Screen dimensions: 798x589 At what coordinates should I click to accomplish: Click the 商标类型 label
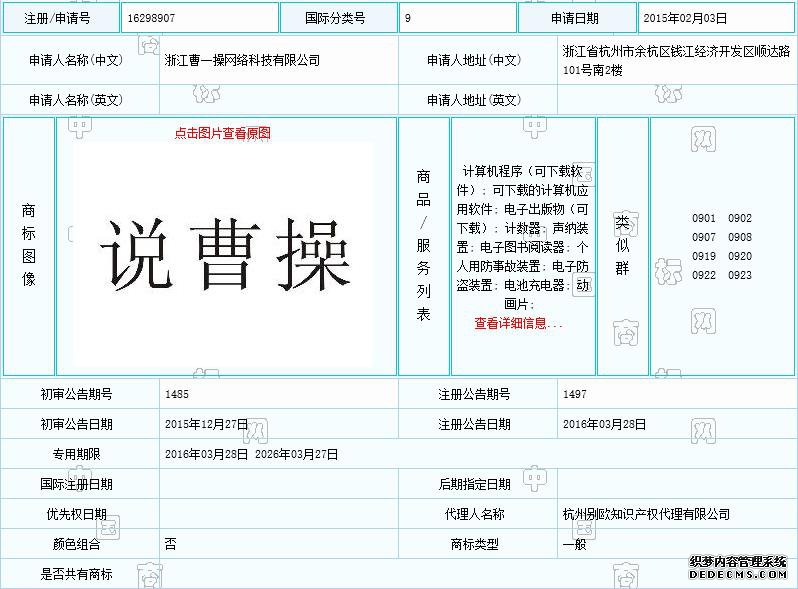[x=474, y=544]
